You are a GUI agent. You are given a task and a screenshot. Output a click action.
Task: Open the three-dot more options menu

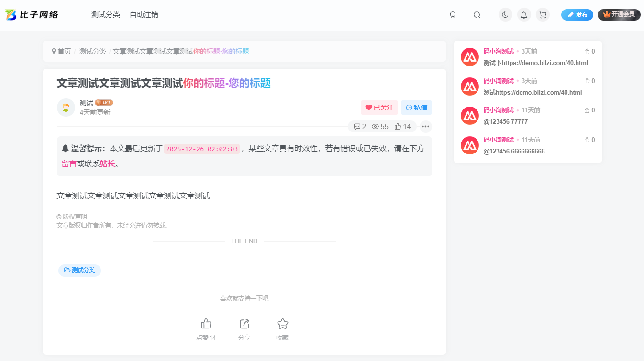click(x=425, y=126)
